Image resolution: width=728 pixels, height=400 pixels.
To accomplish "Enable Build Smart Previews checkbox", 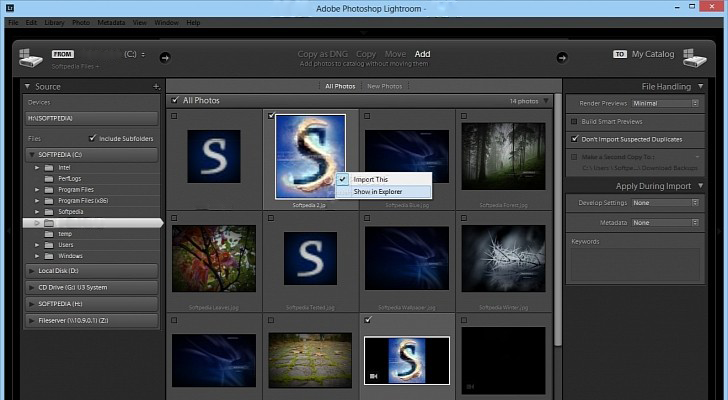I will pos(574,121).
